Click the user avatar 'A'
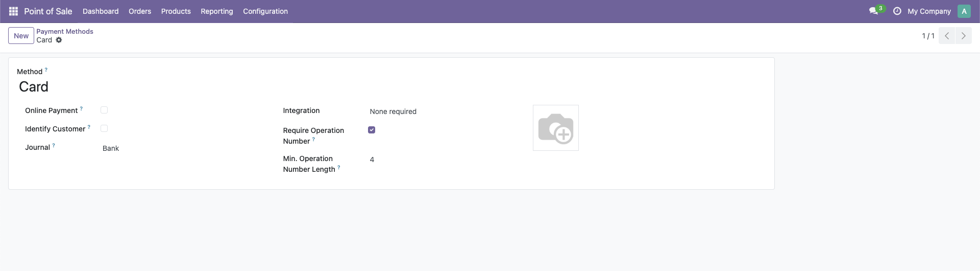 tap(964, 11)
